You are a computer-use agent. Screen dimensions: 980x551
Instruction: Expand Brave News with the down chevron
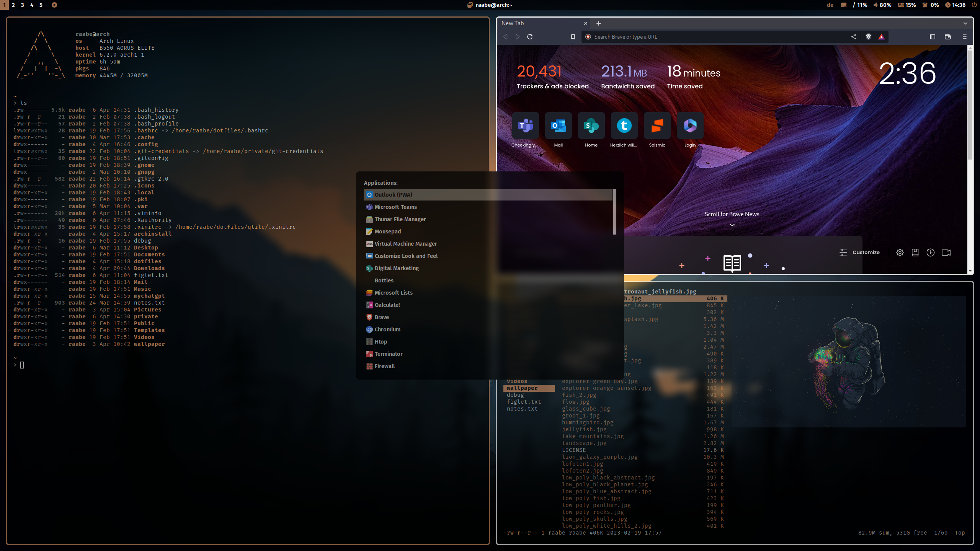coord(732,225)
